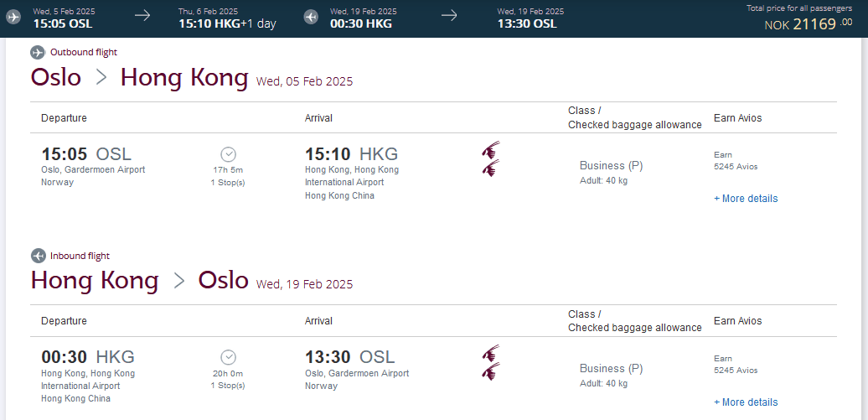Click outbound '1 Stop(s)' text

[x=228, y=182]
